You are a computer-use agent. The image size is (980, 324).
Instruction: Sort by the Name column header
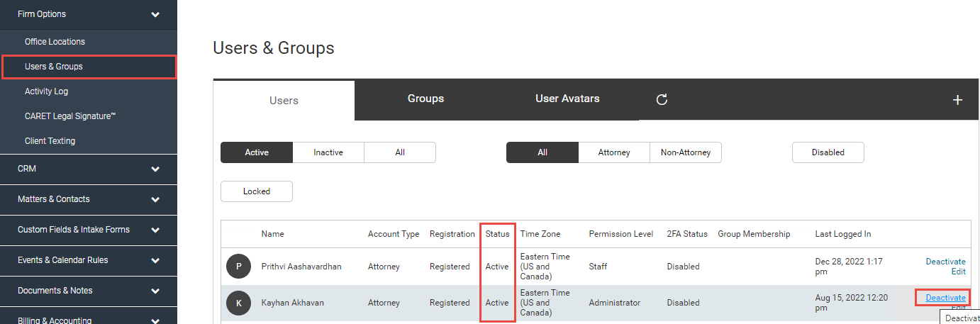[x=272, y=234]
